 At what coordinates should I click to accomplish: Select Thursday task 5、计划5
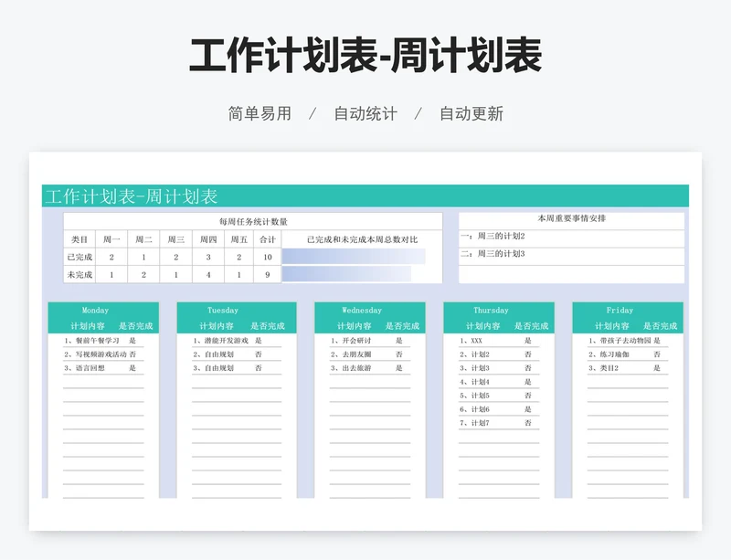474,396
